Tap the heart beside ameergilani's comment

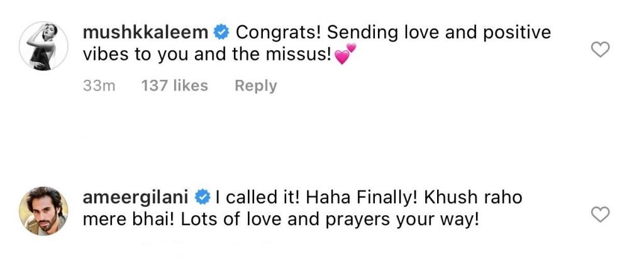tap(601, 215)
